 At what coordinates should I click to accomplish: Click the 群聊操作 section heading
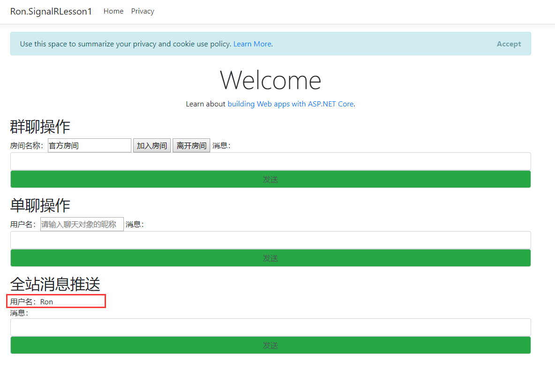point(40,127)
